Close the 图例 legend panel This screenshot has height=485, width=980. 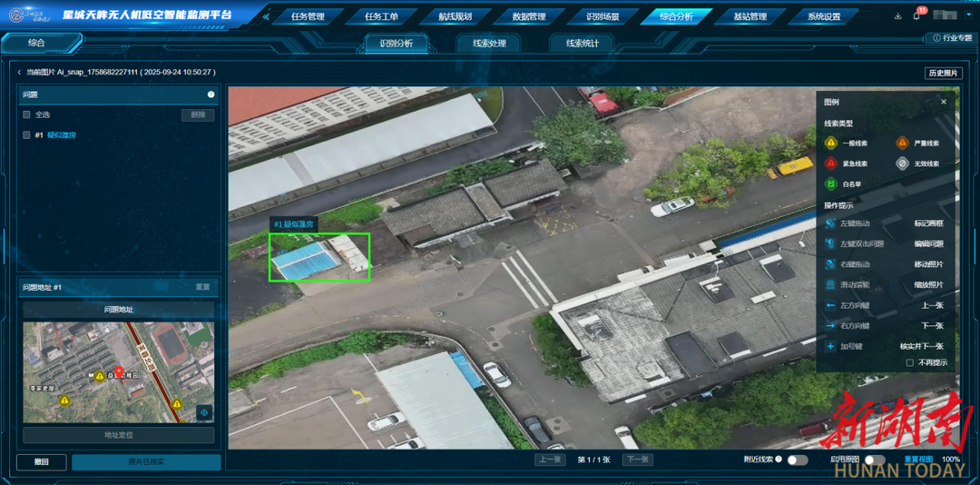944,103
